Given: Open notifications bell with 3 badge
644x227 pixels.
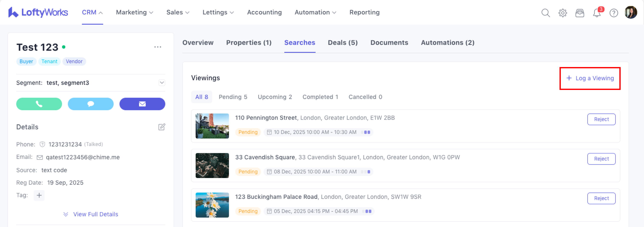Looking at the screenshot, I should 597,13.
